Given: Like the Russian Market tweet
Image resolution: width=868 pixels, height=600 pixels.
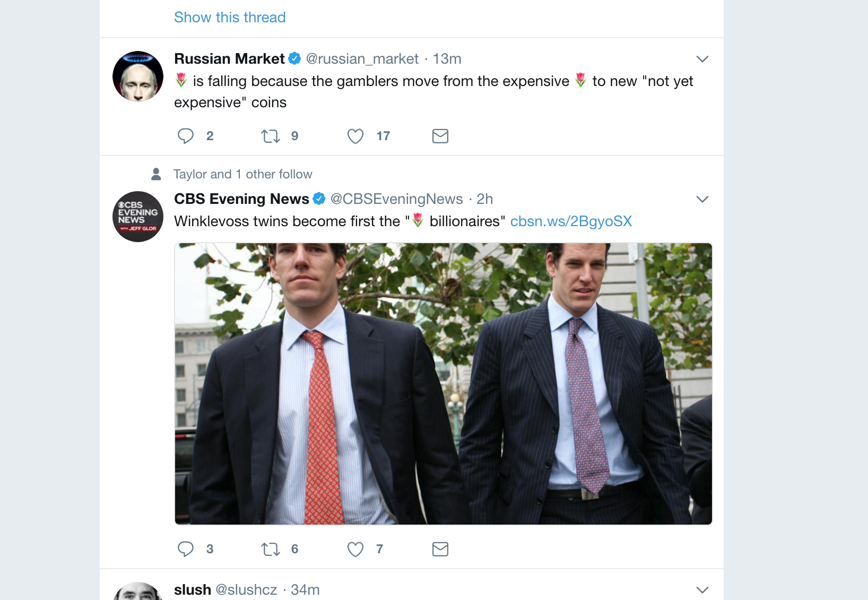Looking at the screenshot, I should click(x=355, y=136).
